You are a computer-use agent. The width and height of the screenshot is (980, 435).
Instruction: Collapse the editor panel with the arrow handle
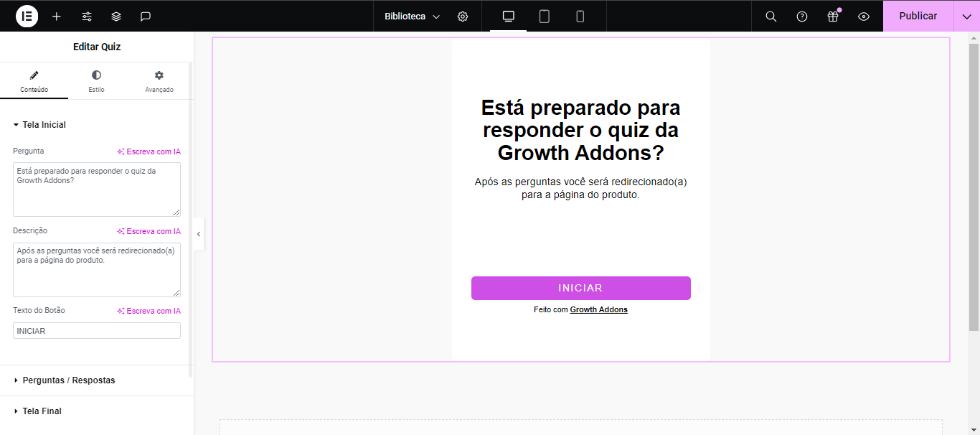pyautogui.click(x=199, y=234)
